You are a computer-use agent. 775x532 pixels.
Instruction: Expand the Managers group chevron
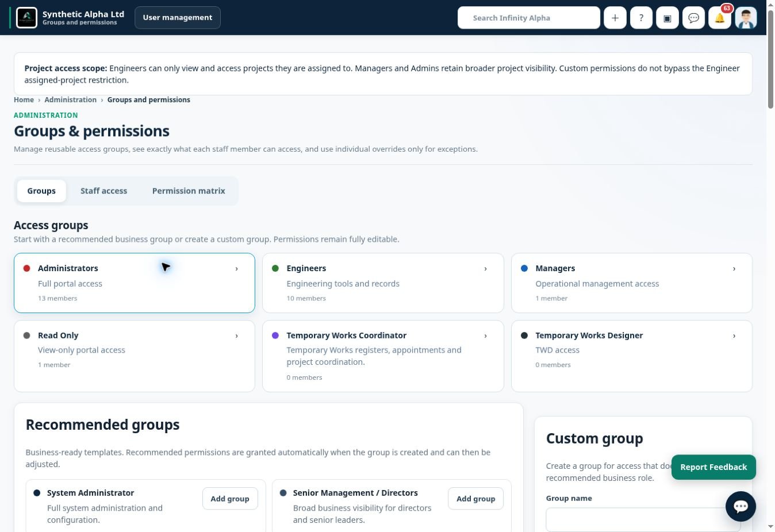click(734, 268)
